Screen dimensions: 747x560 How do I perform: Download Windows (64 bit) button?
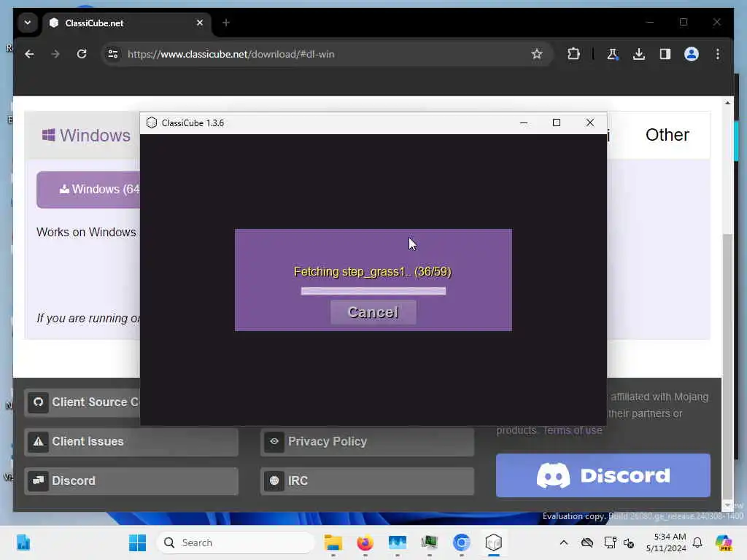(x=88, y=190)
